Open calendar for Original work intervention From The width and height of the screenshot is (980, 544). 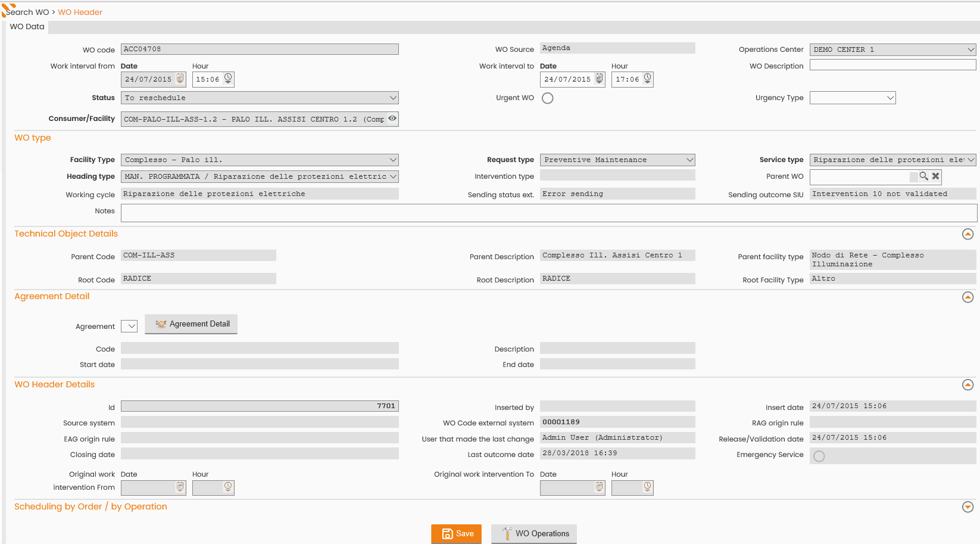tap(180, 487)
